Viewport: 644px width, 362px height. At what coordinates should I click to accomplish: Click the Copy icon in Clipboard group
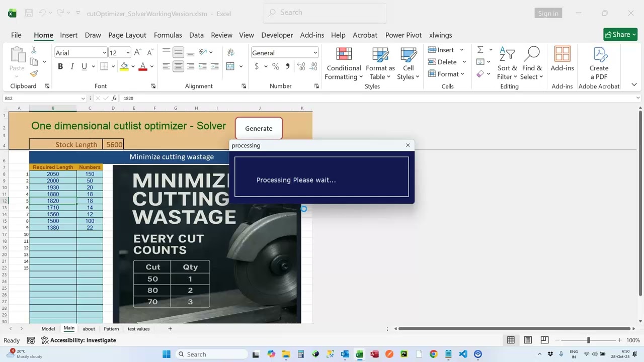click(x=34, y=62)
